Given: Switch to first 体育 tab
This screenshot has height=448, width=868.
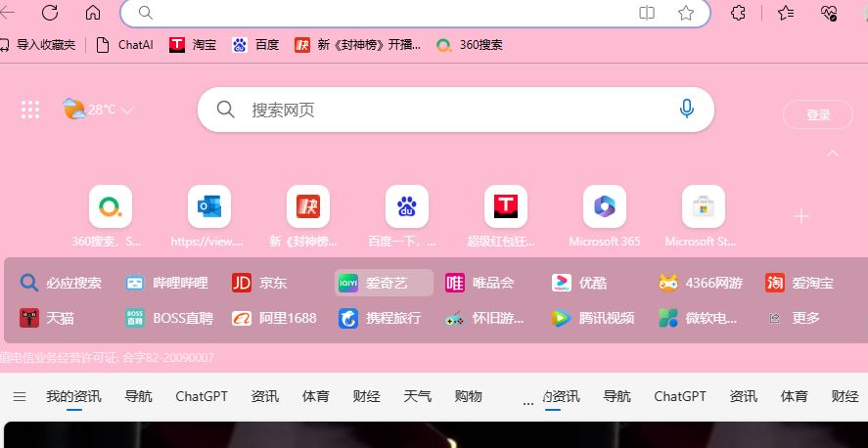Looking at the screenshot, I should click(x=315, y=396).
